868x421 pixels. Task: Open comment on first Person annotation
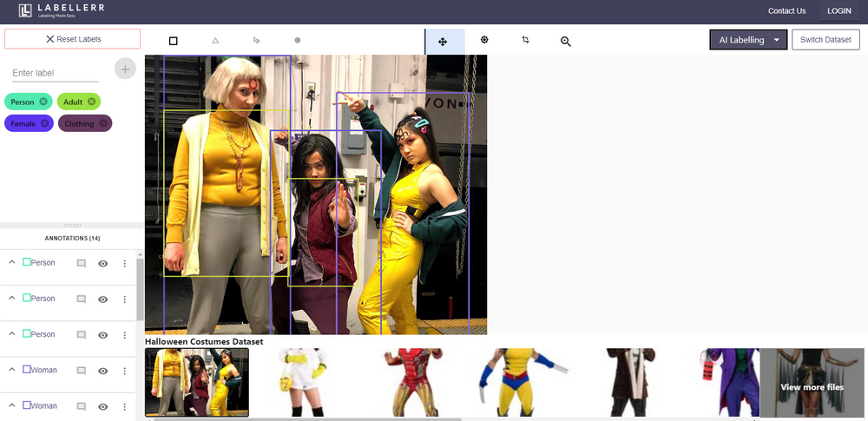point(82,263)
